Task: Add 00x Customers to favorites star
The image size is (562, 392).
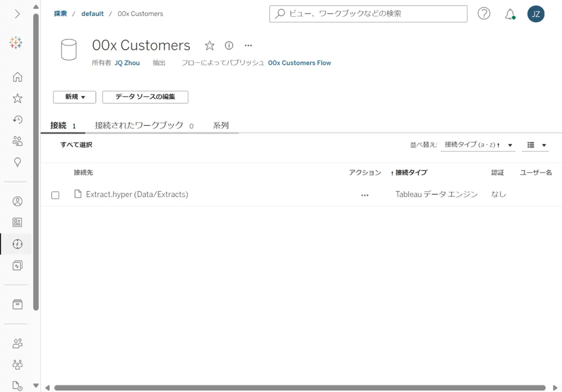Action: point(209,45)
